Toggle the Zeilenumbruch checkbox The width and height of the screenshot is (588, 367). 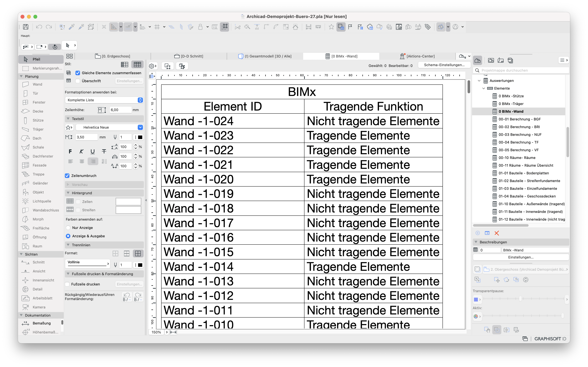click(67, 175)
